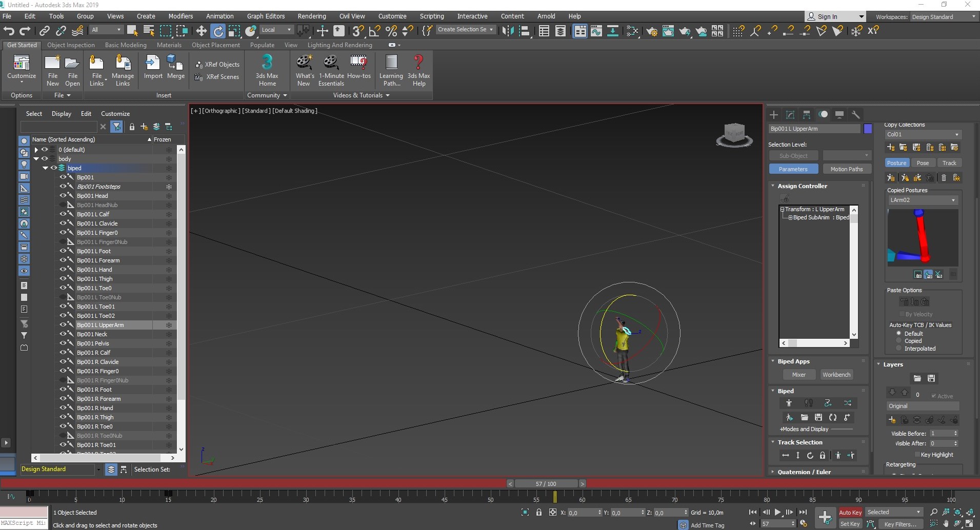Open the Mixer biped app
980x530 pixels.
[798, 375]
